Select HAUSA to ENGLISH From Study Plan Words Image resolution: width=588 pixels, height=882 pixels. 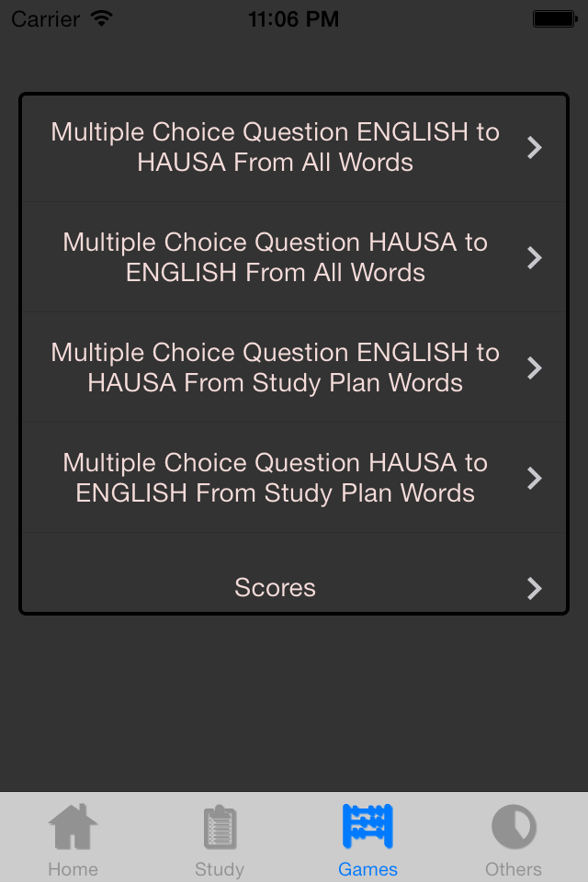coord(276,478)
